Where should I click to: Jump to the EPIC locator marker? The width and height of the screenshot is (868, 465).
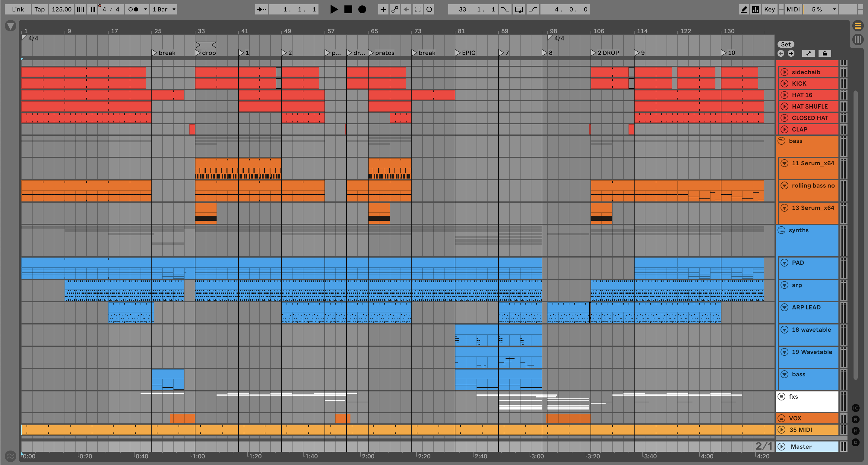[x=458, y=53]
